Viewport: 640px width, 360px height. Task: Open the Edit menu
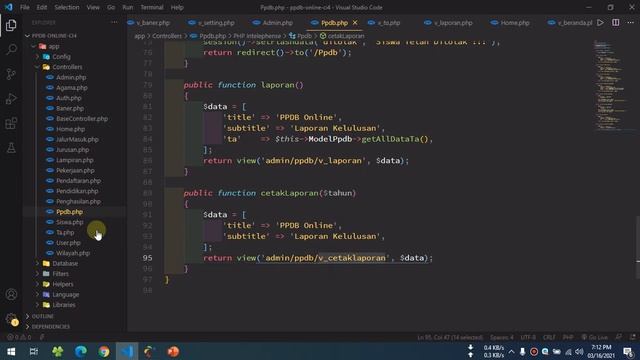point(42,7)
